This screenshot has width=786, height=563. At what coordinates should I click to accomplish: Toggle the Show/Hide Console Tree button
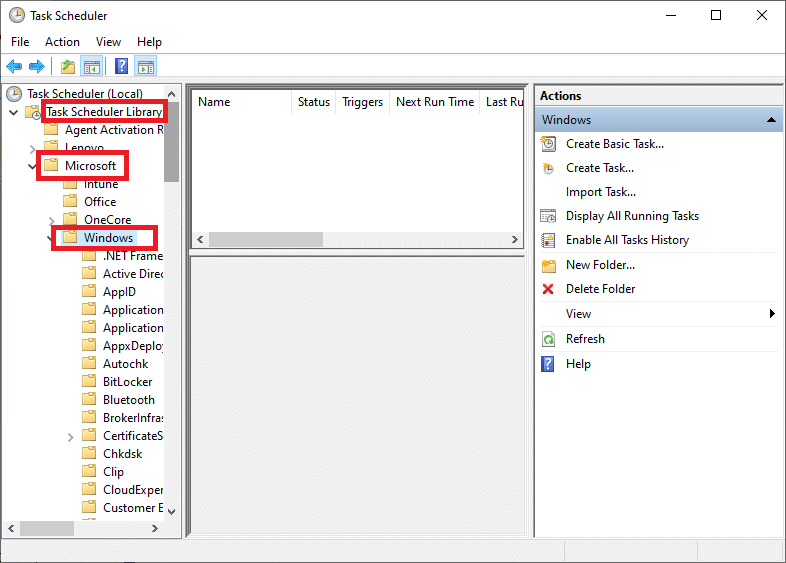tap(91, 67)
